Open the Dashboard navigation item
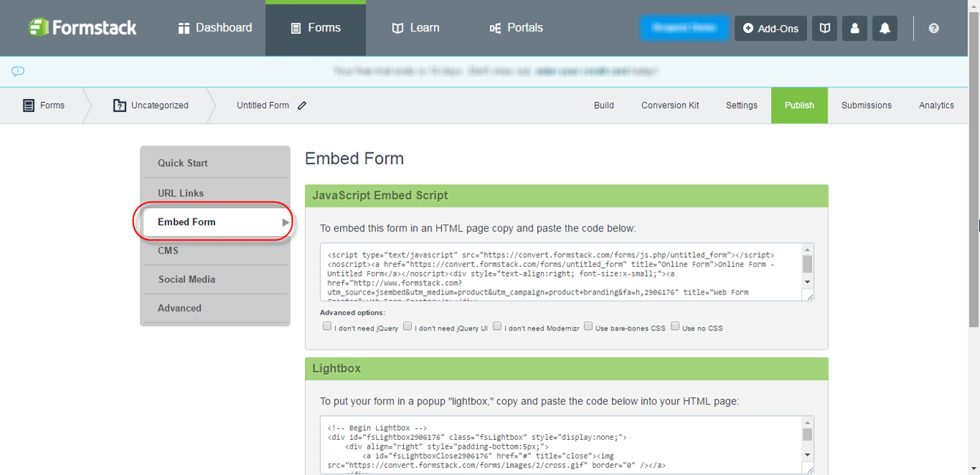 215,28
